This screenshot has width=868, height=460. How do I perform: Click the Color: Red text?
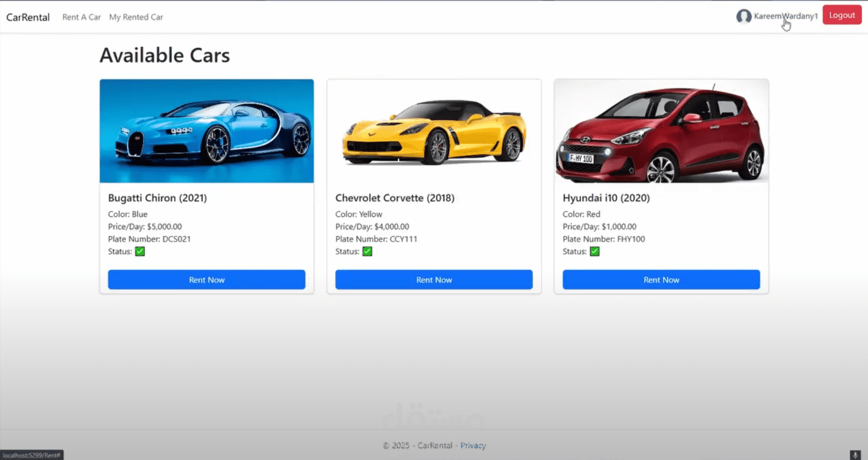click(x=582, y=214)
